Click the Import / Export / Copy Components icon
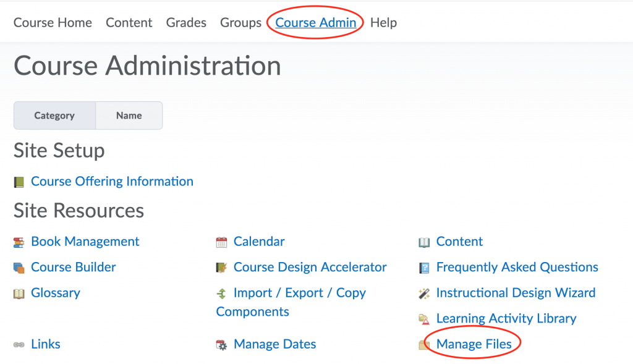 221,292
